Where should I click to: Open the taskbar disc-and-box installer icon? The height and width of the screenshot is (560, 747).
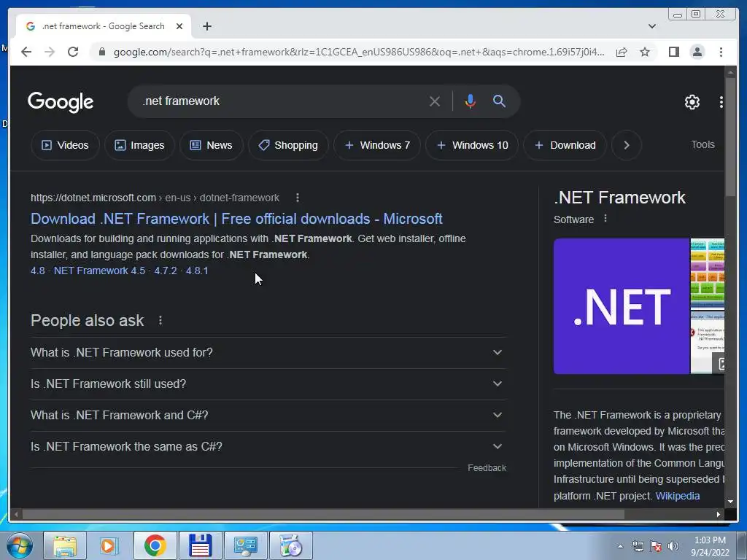point(290,545)
